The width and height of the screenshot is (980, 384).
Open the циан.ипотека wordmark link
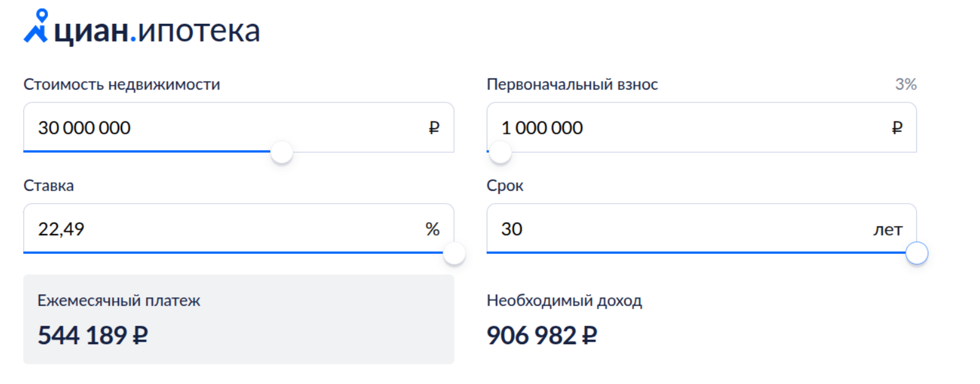[157, 31]
